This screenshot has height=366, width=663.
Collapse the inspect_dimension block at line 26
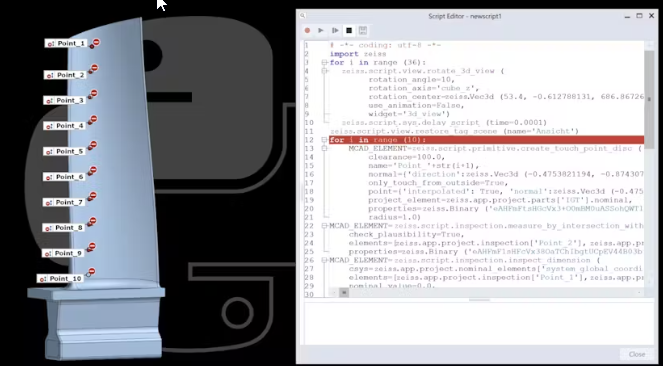point(324,260)
